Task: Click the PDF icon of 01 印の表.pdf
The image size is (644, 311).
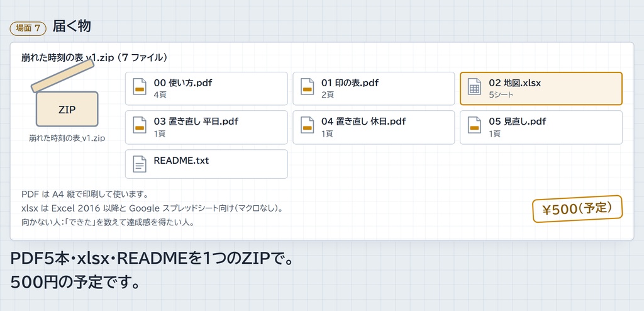Action: [307, 87]
